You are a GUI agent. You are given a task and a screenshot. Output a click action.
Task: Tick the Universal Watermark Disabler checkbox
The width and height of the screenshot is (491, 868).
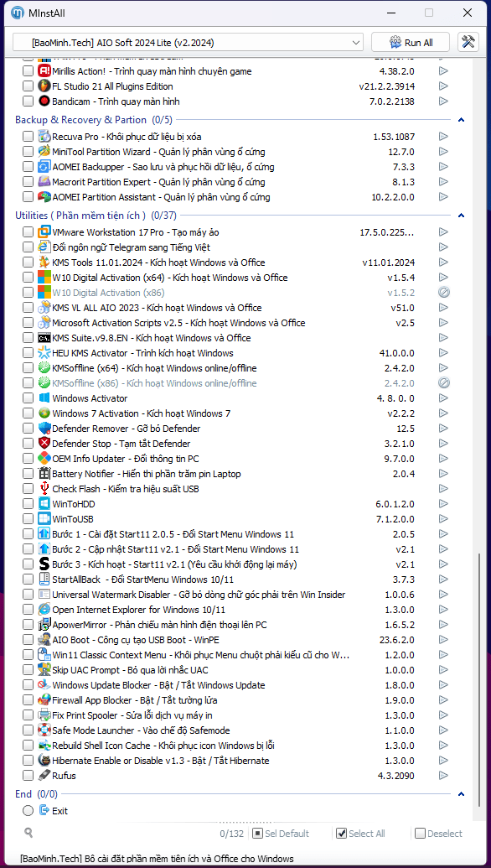click(28, 595)
